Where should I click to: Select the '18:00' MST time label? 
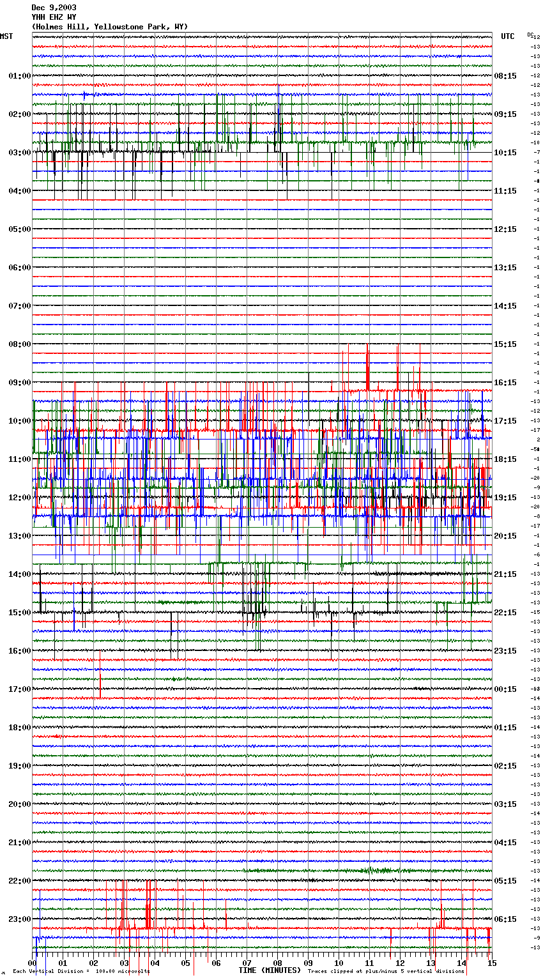click(x=20, y=728)
